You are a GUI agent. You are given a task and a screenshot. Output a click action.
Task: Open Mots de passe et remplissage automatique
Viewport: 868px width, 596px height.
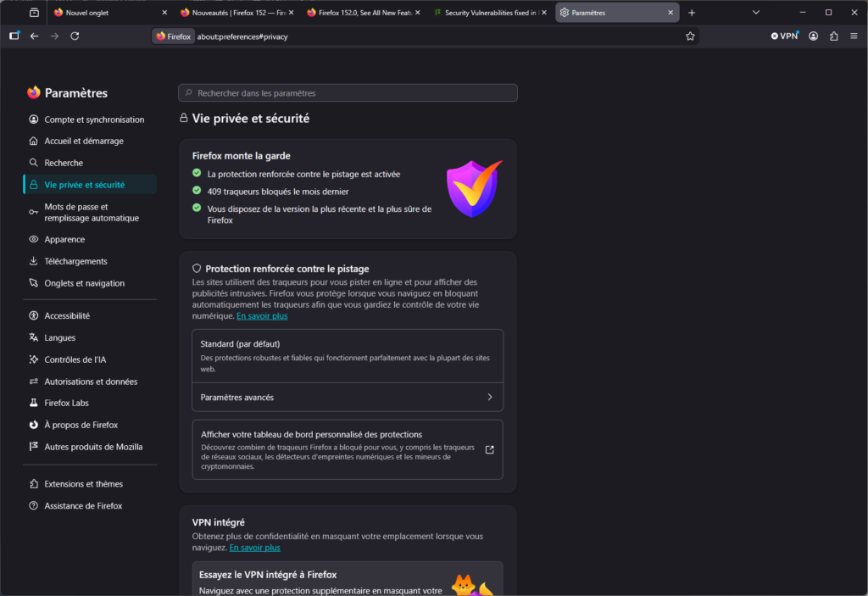(90, 212)
